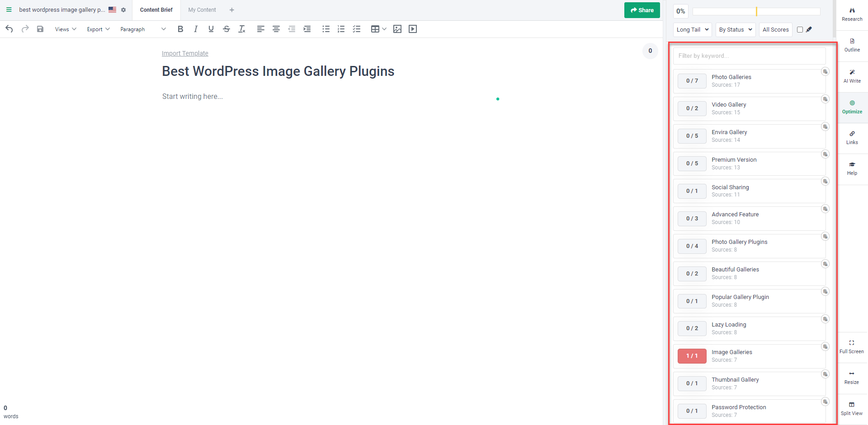Open the Export dropdown
This screenshot has height=425, width=868.
[98, 29]
